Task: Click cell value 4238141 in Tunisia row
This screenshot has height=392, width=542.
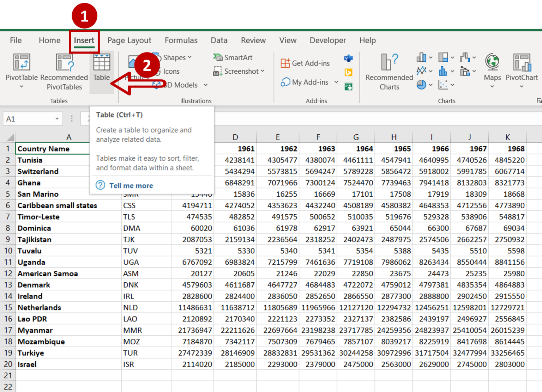Action: pos(235,160)
